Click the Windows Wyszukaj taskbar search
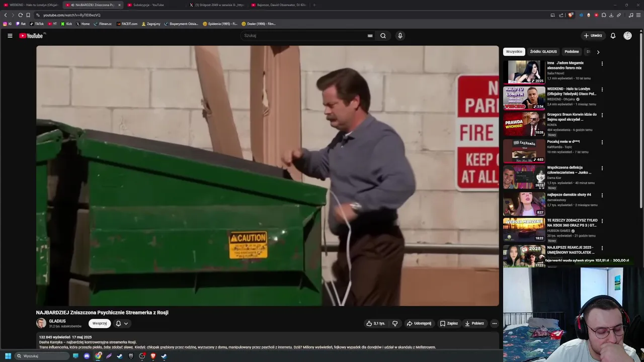Viewport: 644px width, 362px height. (41, 356)
